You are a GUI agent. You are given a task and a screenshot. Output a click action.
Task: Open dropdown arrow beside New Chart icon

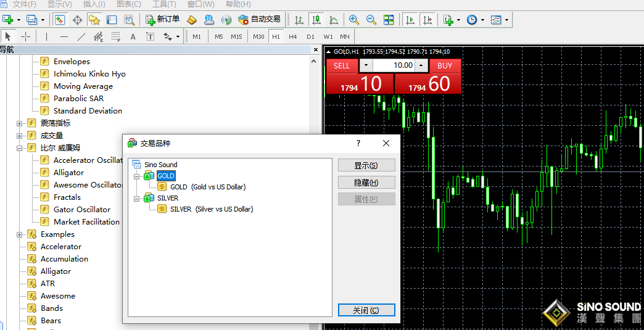tap(19, 19)
